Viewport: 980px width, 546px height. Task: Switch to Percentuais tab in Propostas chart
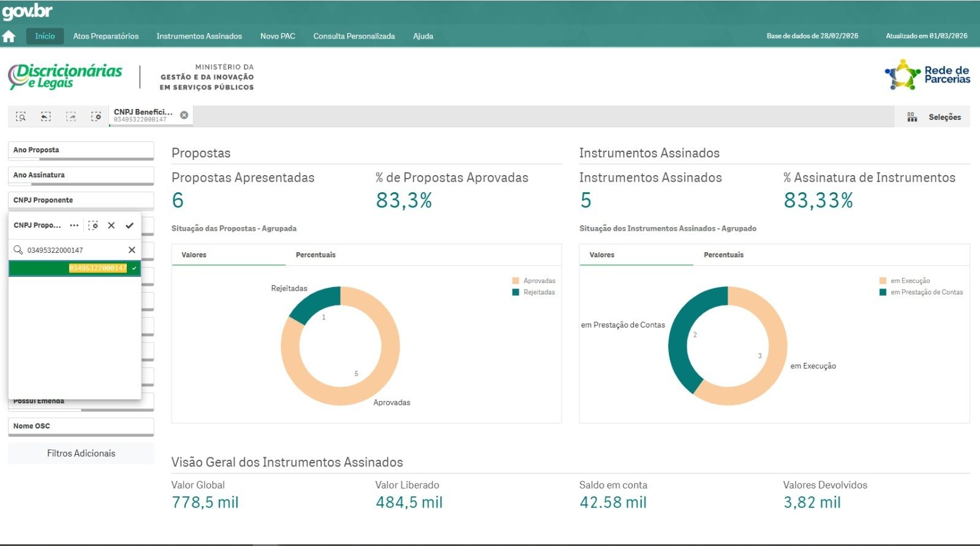(315, 255)
